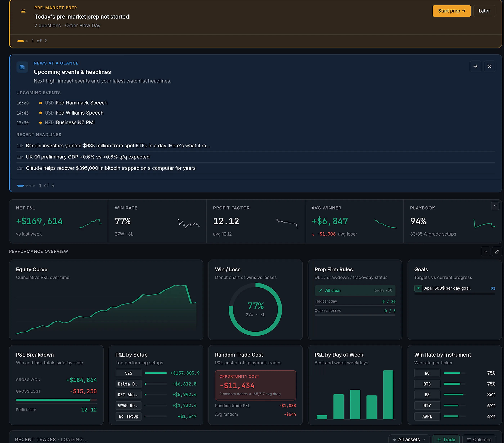
Task: Add a new trade with Trade button
Action: 446,439
